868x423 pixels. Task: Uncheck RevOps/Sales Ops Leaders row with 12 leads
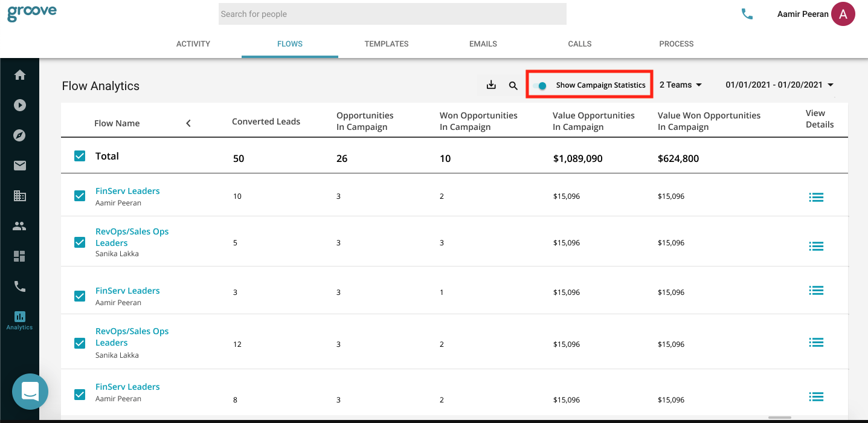click(x=80, y=343)
